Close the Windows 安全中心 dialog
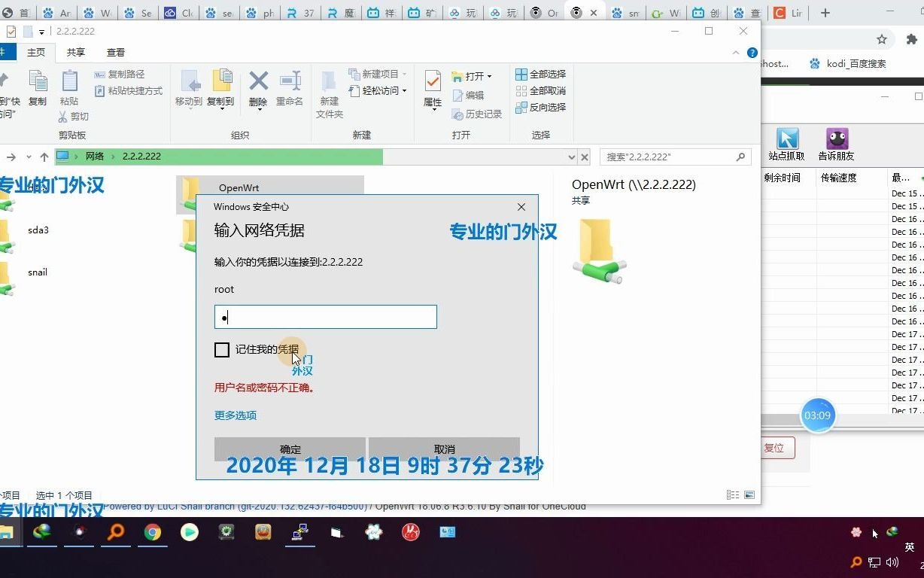The height and width of the screenshot is (578, 924). [521, 207]
